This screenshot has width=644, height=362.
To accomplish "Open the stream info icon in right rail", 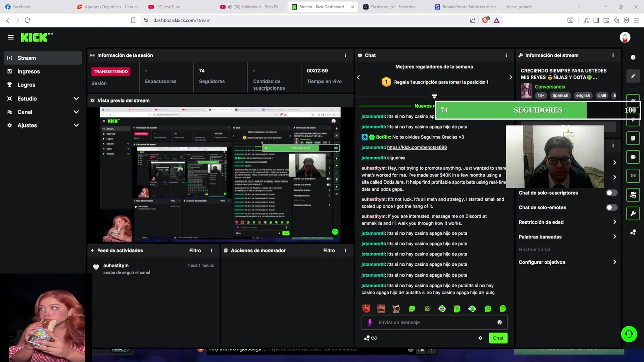I will [633, 57].
